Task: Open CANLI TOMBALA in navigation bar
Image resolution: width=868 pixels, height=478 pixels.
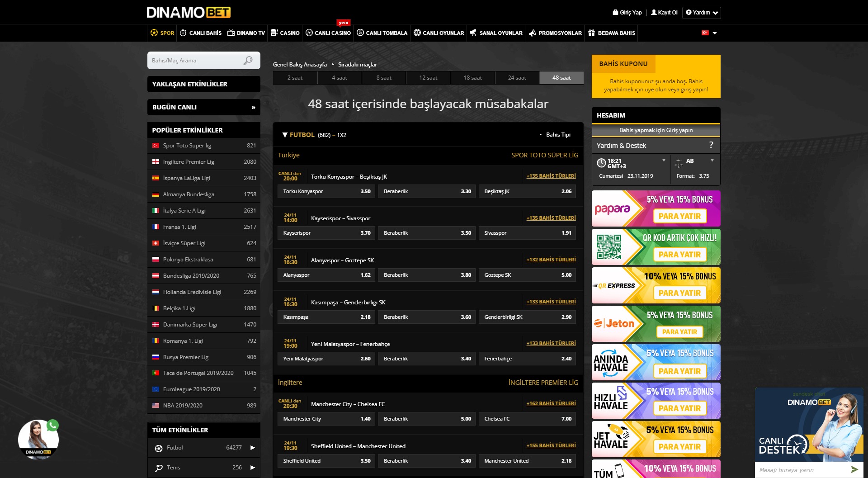Action: pos(382,33)
